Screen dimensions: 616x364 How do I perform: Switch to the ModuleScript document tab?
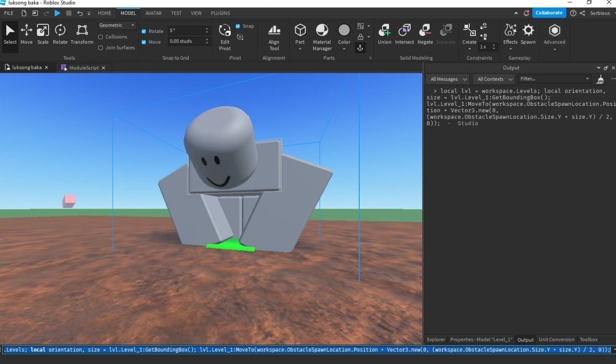pyautogui.click(x=83, y=67)
